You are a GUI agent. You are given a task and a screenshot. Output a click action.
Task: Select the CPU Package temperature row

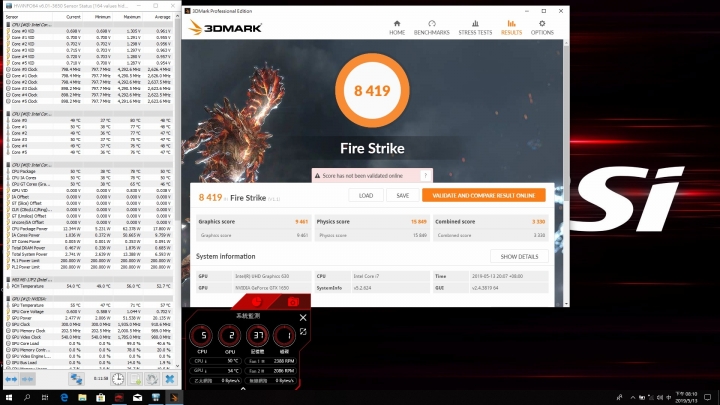pyautogui.click(x=89, y=171)
